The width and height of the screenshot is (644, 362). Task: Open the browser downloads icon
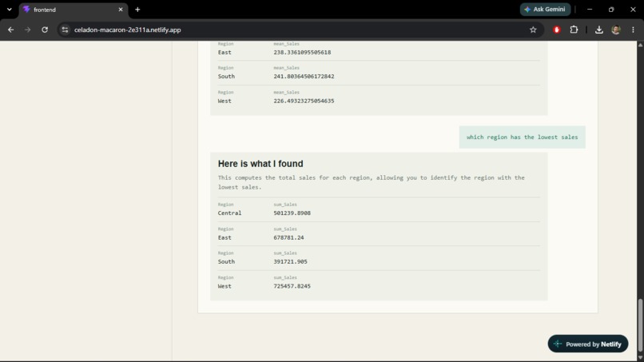[598, 30]
